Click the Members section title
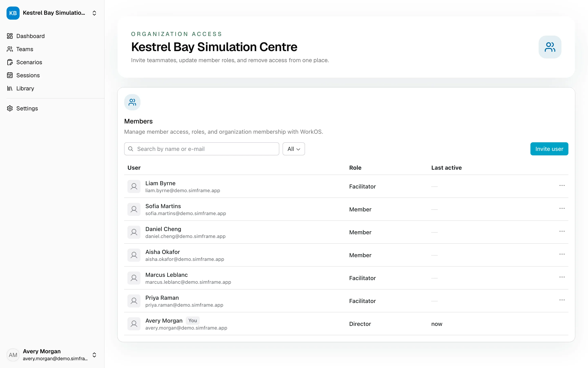This screenshot has width=588, height=368. coord(138,121)
